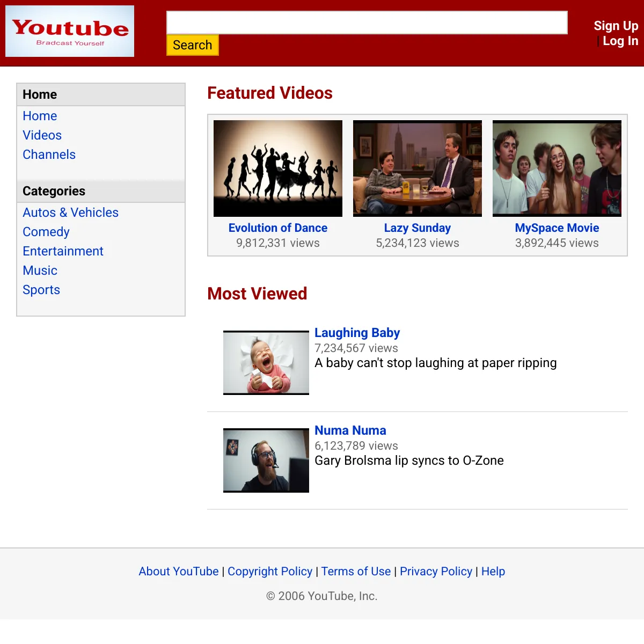This screenshot has height=644, width=644.
Task: Open the Lazy Sunday title link
Action: point(418,228)
